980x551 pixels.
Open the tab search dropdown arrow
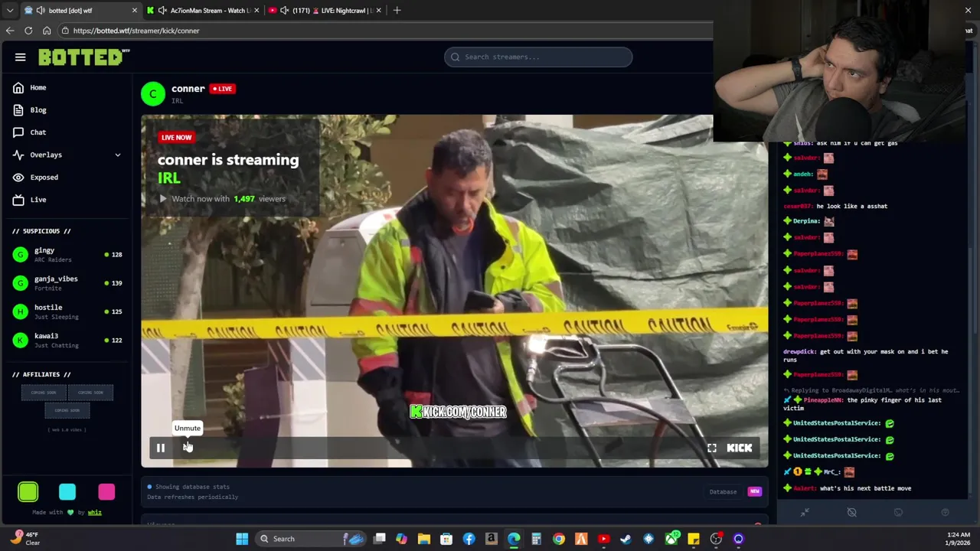(x=10, y=11)
